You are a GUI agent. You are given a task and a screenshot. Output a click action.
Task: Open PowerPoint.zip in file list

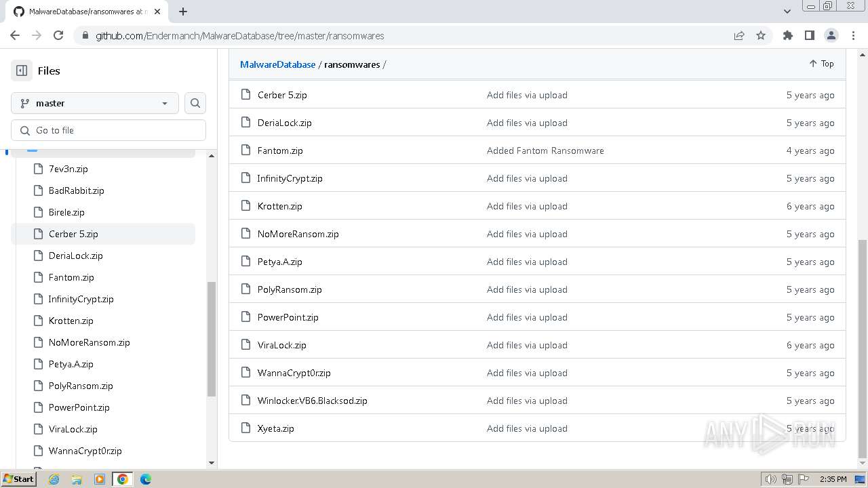click(x=288, y=317)
